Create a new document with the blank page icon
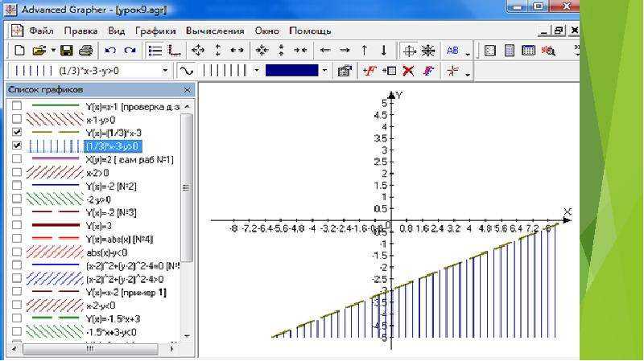 (19, 51)
